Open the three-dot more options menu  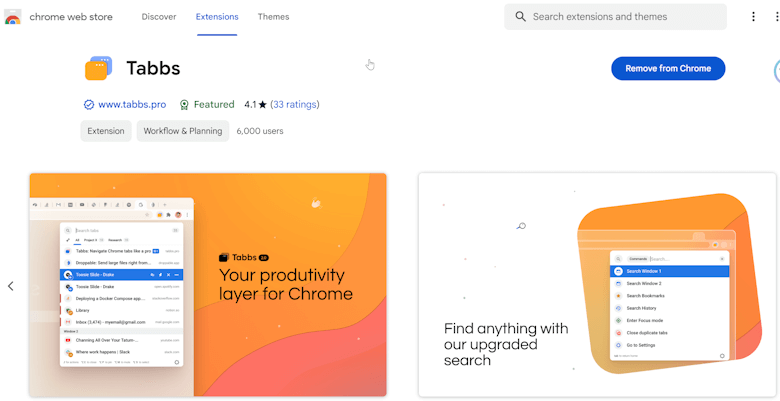753,17
